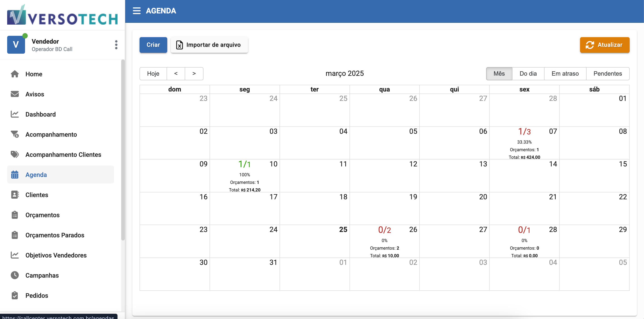Show the Em atraso view
The width and height of the screenshot is (644, 319).
pyautogui.click(x=565, y=74)
